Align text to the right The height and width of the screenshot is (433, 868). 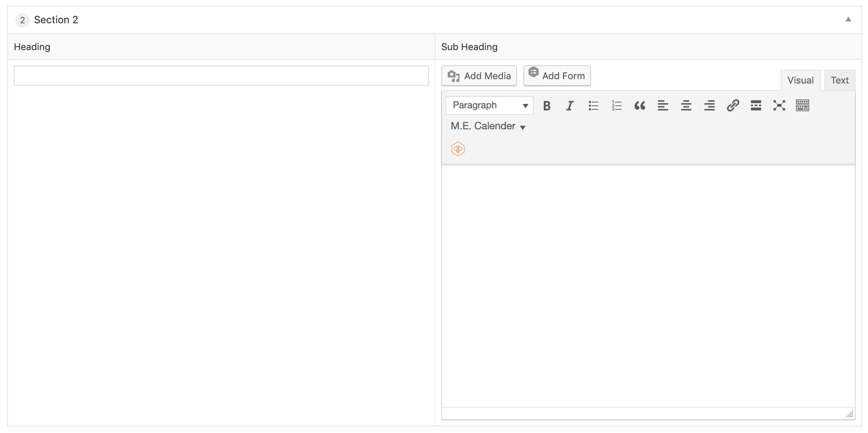[x=709, y=105]
